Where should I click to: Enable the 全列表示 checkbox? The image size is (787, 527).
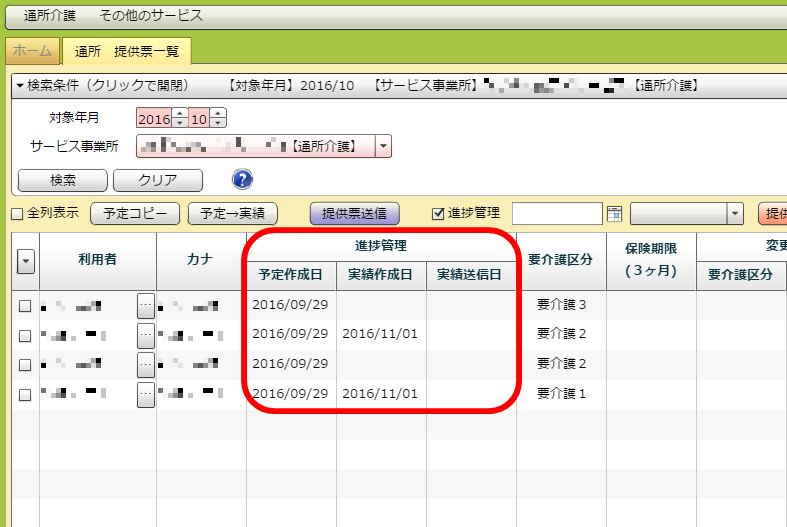click(x=17, y=214)
